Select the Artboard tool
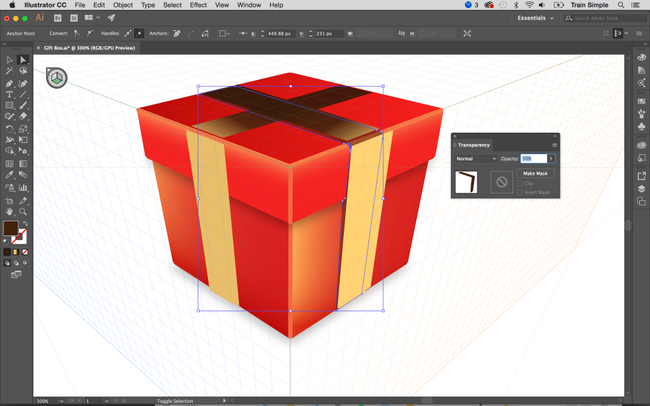This screenshot has height=406, width=650. pyautogui.click(x=10, y=201)
